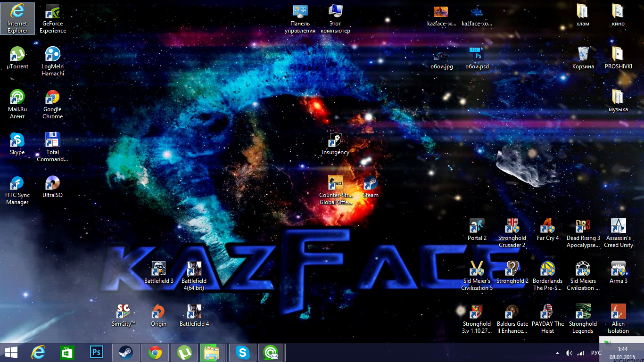Switch to Skype taskbar button
This screenshot has height=362, width=644.
(243, 353)
